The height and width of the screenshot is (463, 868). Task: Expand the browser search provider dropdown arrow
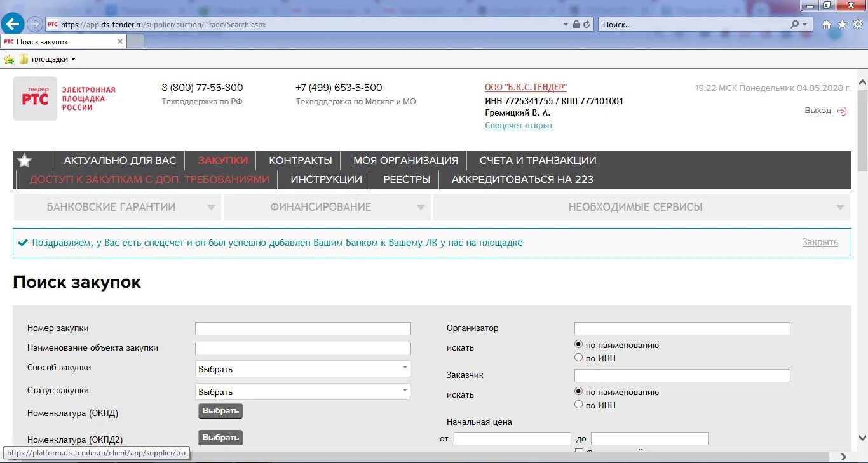click(x=805, y=24)
